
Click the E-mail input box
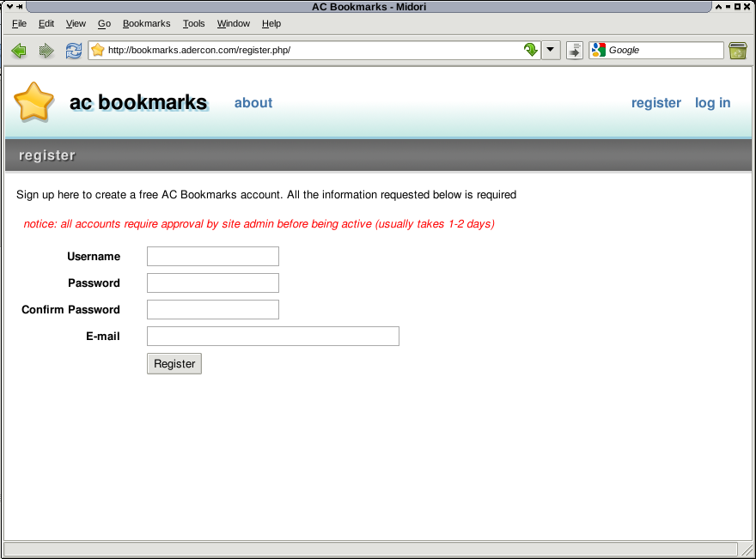click(x=272, y=336)
